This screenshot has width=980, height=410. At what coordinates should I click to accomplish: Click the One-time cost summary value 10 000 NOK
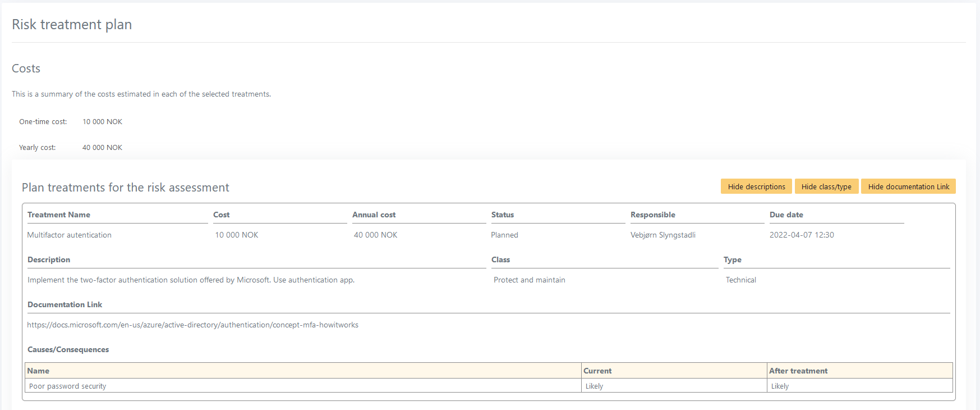coord(102,121)
